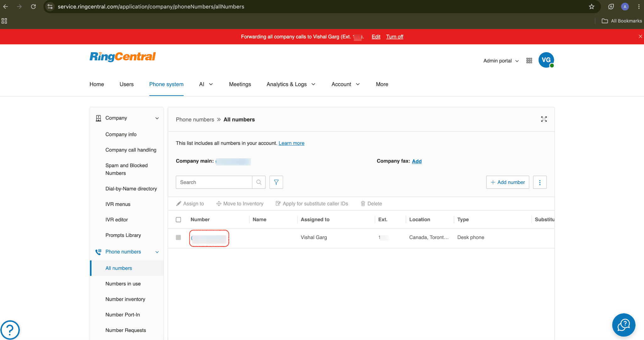The height and width of the screenshot is (340, 644).
Task: Open the Meetings tab
Action: pyautogui.click(x=240, y=84)
